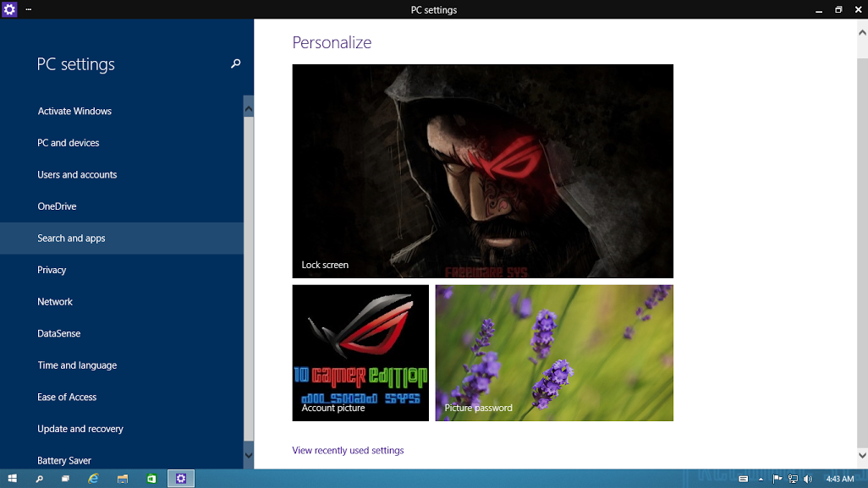Open Task View on the taskbar
The image size is (868, 488).
pyautogui.click(x=65, y=479)
